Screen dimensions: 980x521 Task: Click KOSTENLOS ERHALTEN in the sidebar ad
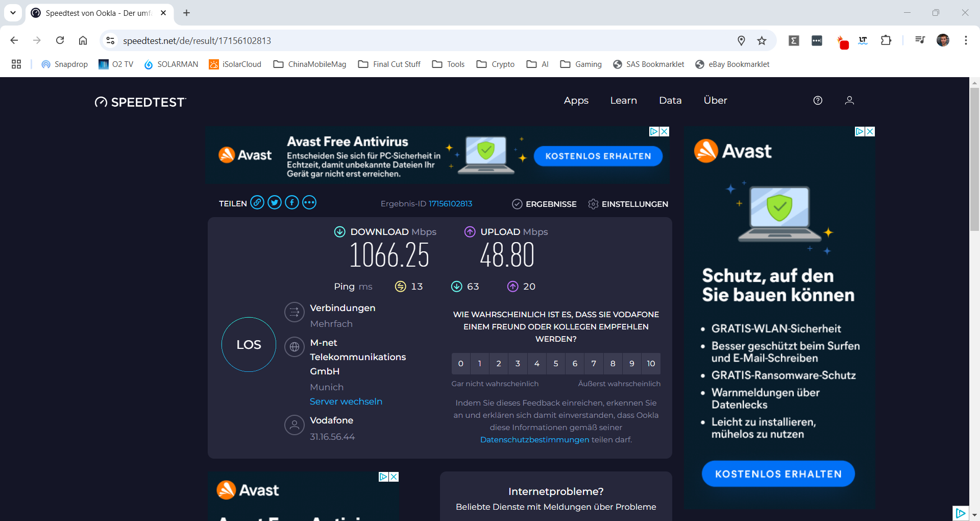click(778, 474)
